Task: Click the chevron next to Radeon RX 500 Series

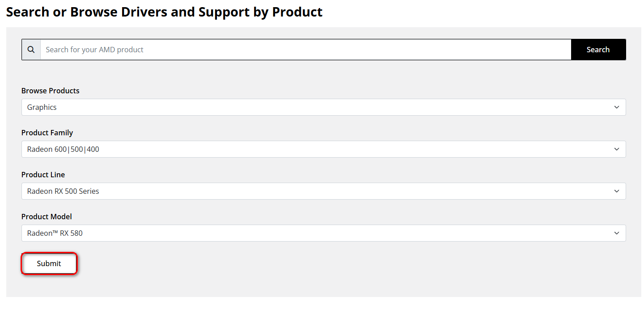Action: coord(617,191)
